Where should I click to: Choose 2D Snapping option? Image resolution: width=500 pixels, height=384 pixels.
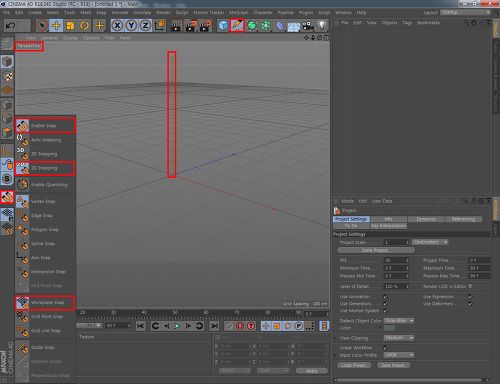click(x=45, y=168)
